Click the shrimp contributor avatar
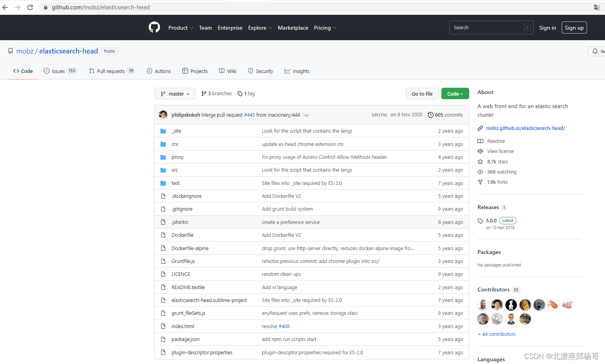605x364 pixels. (x=553, y=305)
